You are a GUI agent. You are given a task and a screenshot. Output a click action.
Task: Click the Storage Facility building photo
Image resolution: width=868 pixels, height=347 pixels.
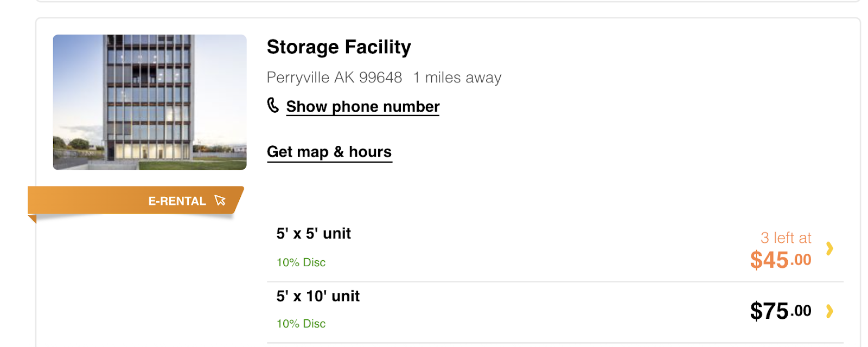150,102
